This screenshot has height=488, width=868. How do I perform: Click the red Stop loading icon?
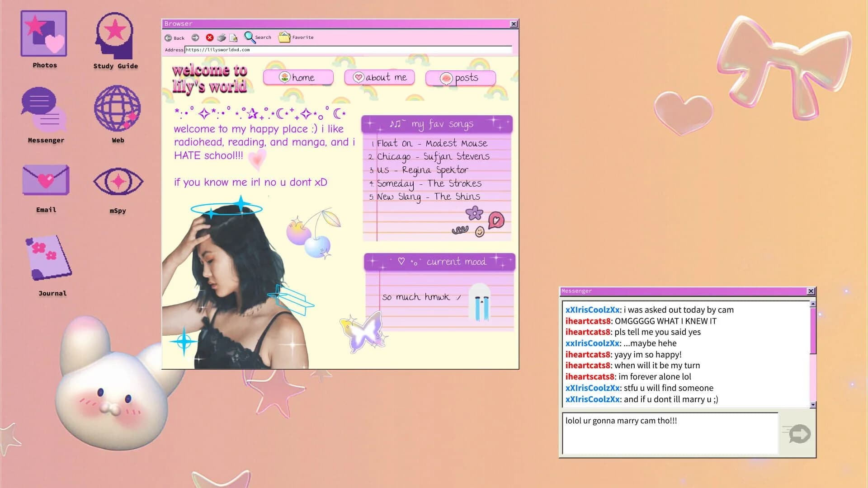coord(209,38)
